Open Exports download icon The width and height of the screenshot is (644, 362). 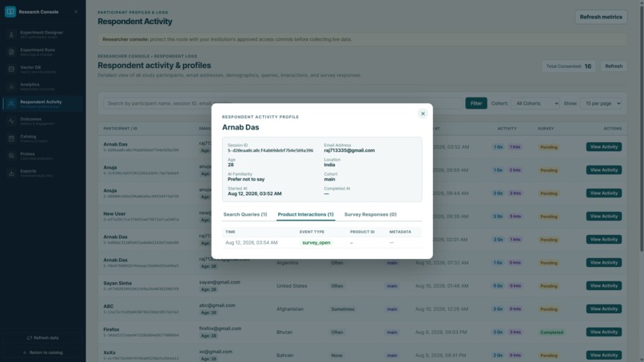11,173
